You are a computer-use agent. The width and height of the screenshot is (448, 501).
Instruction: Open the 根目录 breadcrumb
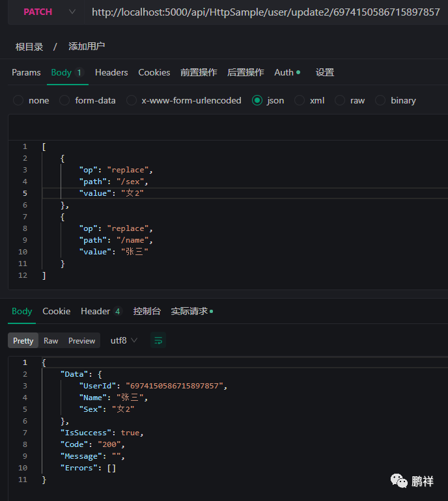click(x=29, y=47)
